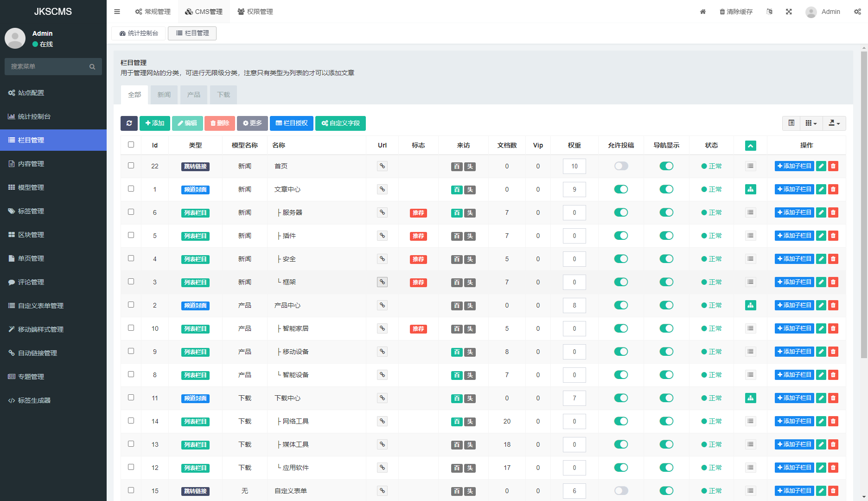The image size is (868, 501).
Task: Click delete trash icon for 文章中心 row
Action: click(x=833, y=189)
